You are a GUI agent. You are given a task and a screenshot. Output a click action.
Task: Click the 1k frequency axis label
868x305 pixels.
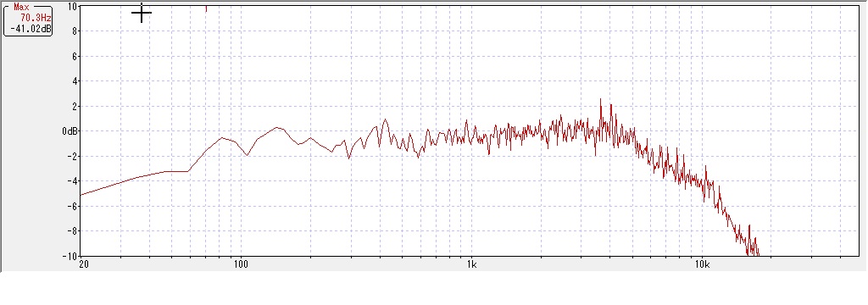tap(471, 264)
